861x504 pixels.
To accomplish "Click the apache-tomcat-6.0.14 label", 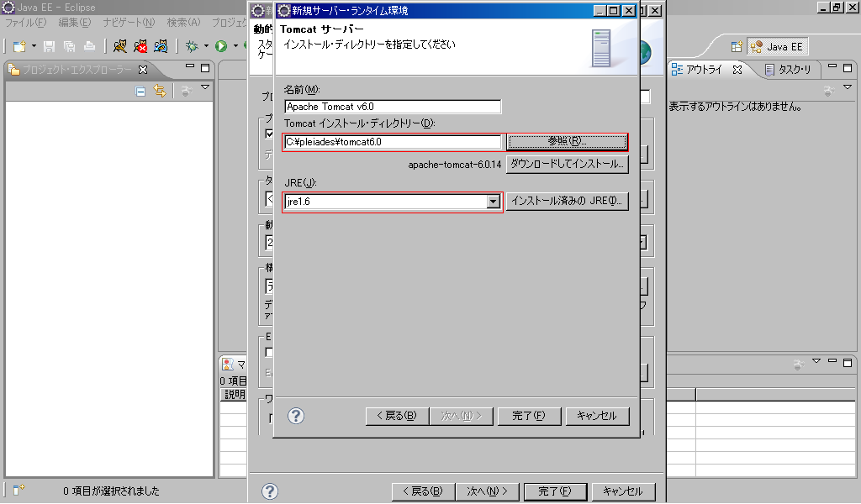I will pos(455,165).
